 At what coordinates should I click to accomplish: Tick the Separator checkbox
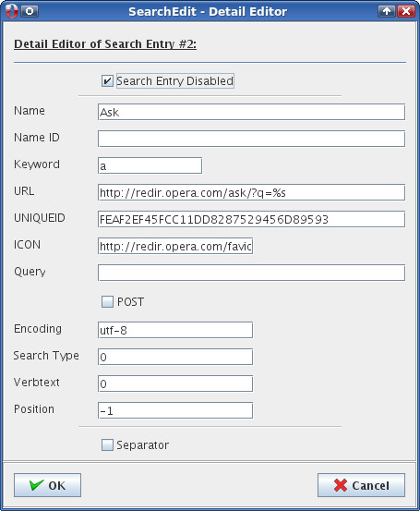pos(107,444)
